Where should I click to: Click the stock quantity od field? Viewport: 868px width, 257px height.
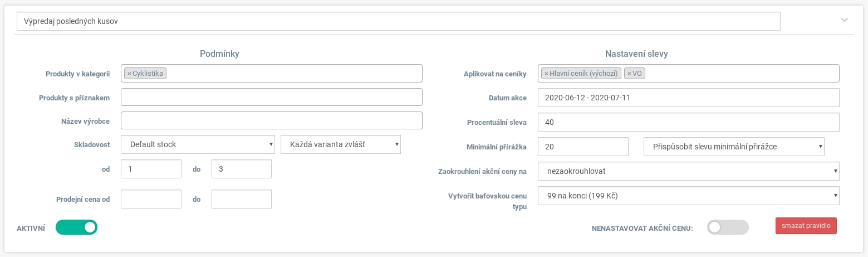(151, 169)
